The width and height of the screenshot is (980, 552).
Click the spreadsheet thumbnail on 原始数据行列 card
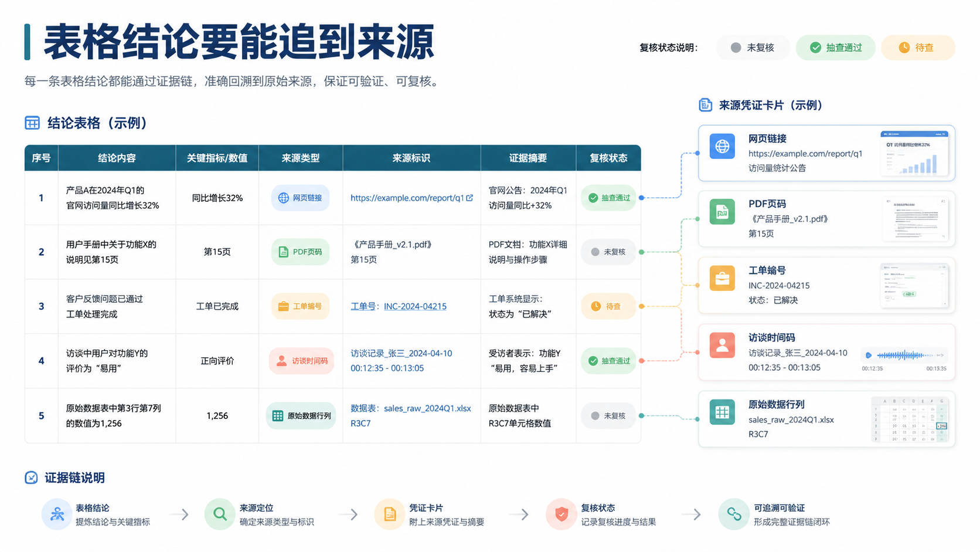pos(910,419)
